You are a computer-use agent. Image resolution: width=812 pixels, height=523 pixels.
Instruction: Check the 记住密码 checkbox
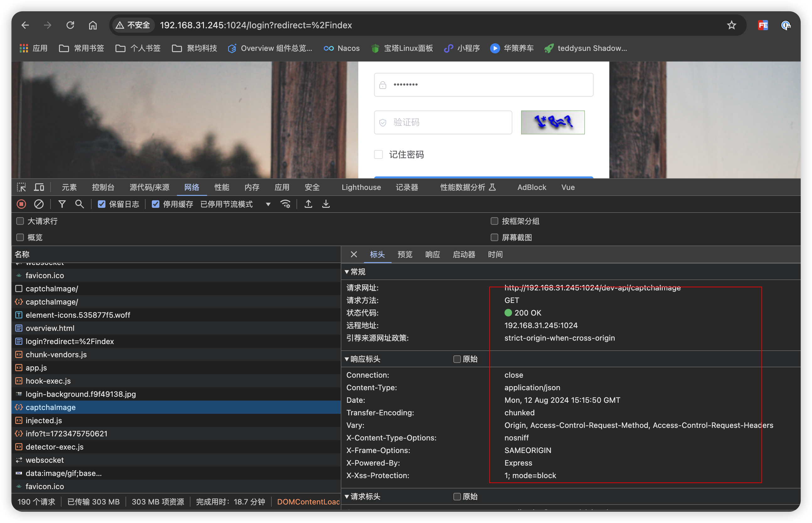[x=378, y=154]
